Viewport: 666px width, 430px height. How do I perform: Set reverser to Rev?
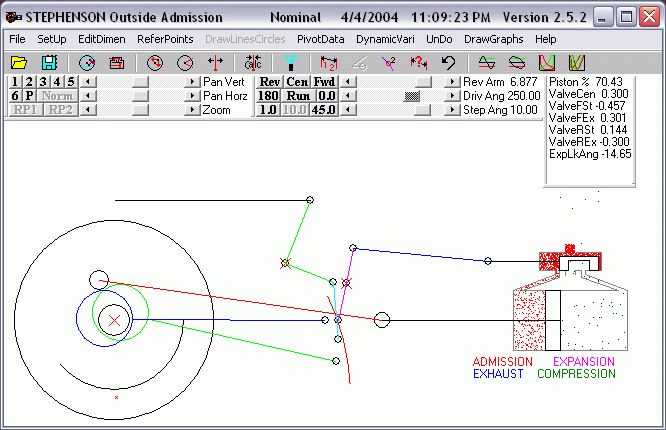pyautogui.click(x=269, y=82)
